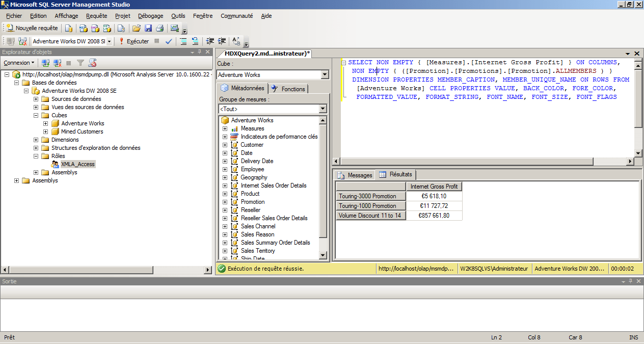Save the query with the floppy disk icon
644x344 pixels.
148,28
